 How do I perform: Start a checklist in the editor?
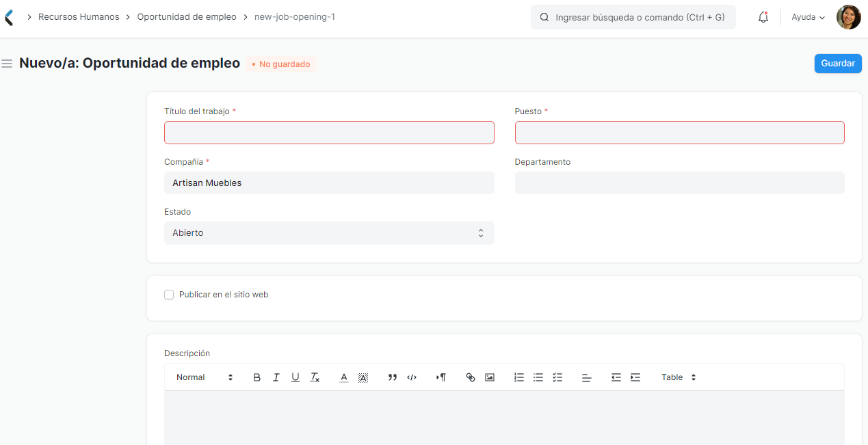pyautogui.click(x=557, y=377)
